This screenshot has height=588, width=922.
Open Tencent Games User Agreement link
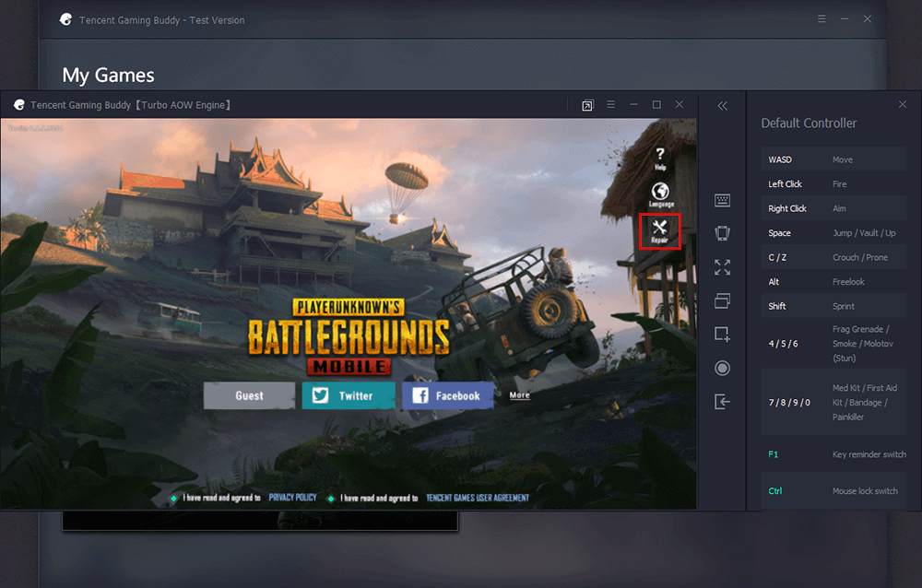point(478,498)
